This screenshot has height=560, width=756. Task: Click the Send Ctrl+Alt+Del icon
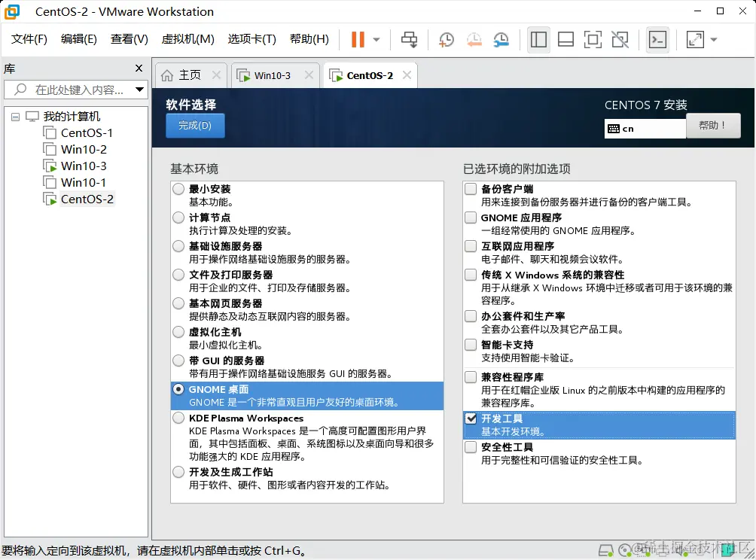[x=410, y=40]
